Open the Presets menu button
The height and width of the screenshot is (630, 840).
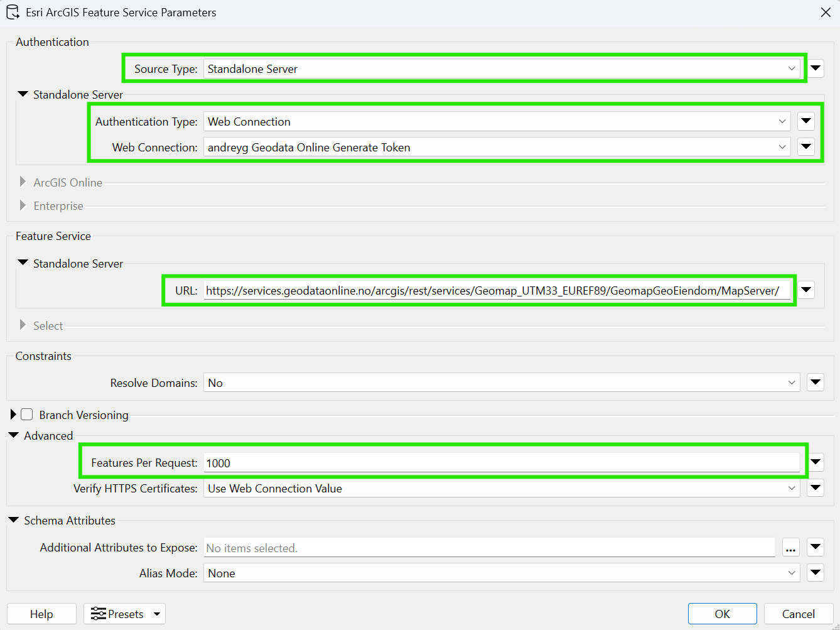[x=124, y=614]
